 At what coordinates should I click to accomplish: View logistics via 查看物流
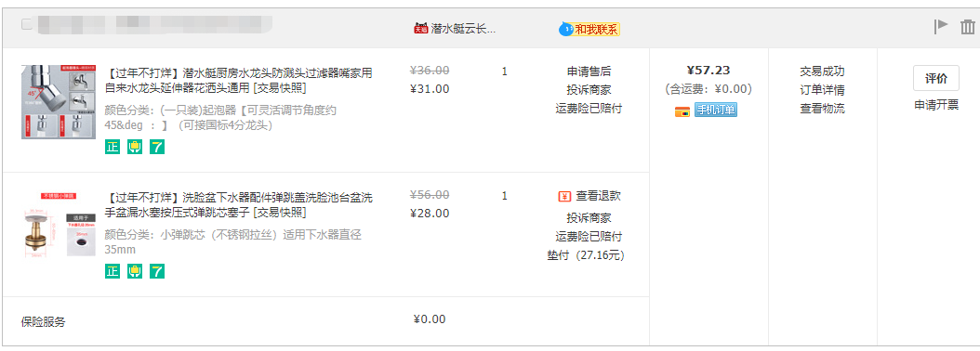click(x=822, y=109)
